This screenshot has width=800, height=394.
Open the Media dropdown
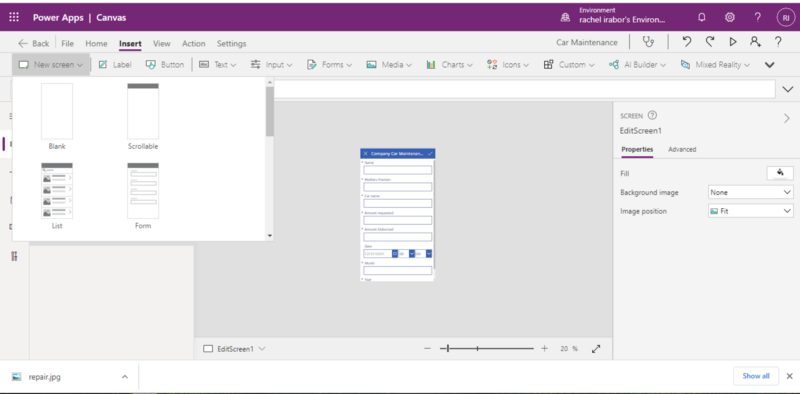point(389,65)
